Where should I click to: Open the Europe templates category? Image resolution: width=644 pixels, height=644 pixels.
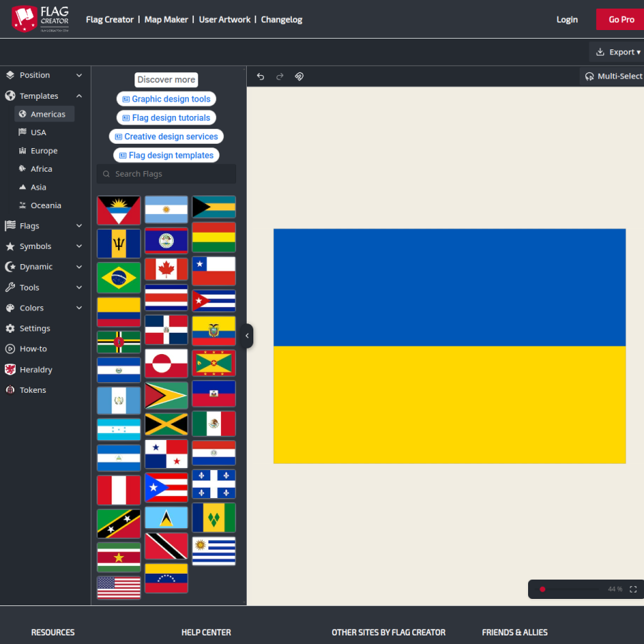[38, 150]
